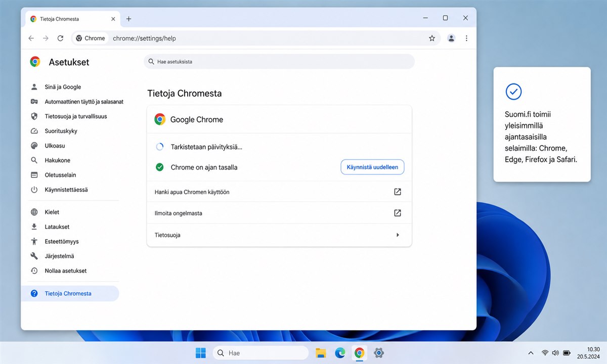Open File Explorer from the taskbar
Viewport: 607px width, 364px height.
pyautogui.click(x=320, y=353)
